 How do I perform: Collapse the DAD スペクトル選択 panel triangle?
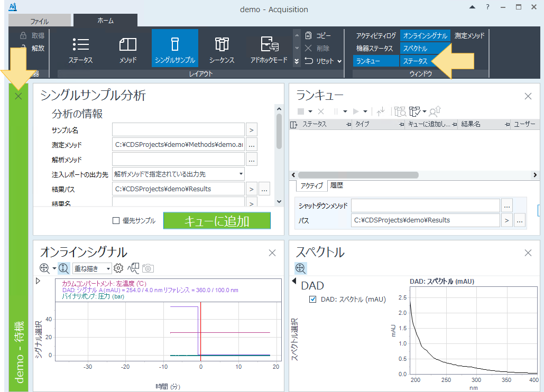pos(294,281)
